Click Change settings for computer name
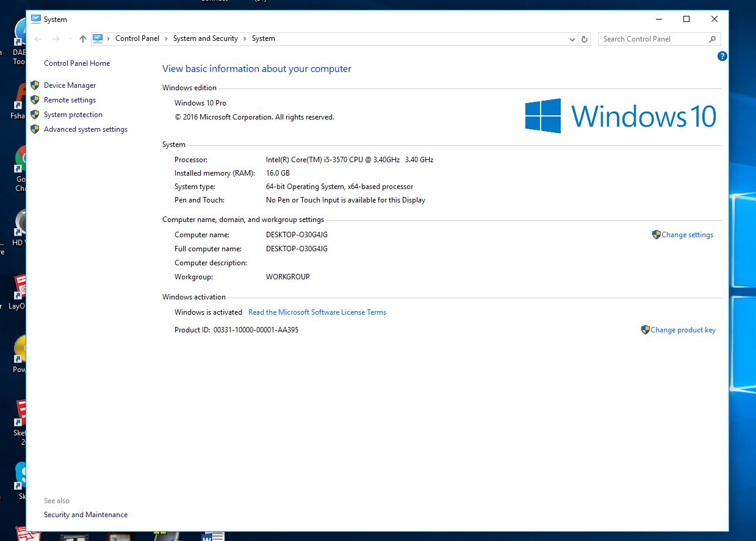Screen dimensions: 756x541 point(687,235)
